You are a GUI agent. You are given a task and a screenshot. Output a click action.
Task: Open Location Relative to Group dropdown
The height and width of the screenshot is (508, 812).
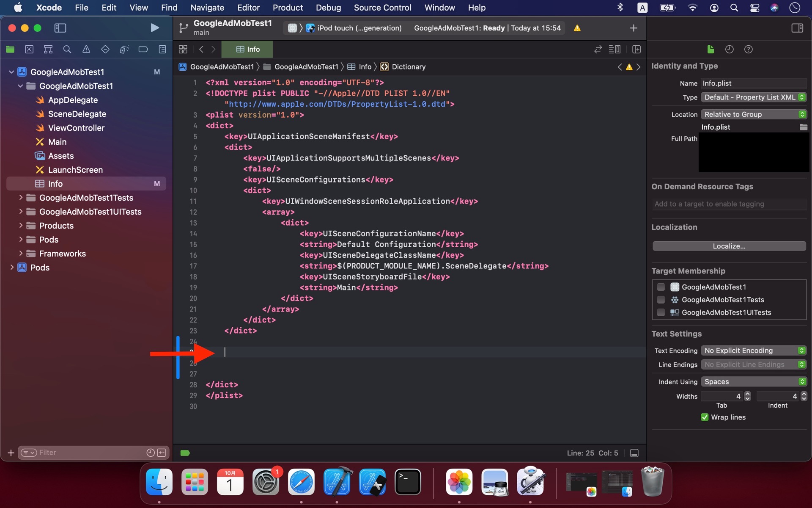point(754,114)
